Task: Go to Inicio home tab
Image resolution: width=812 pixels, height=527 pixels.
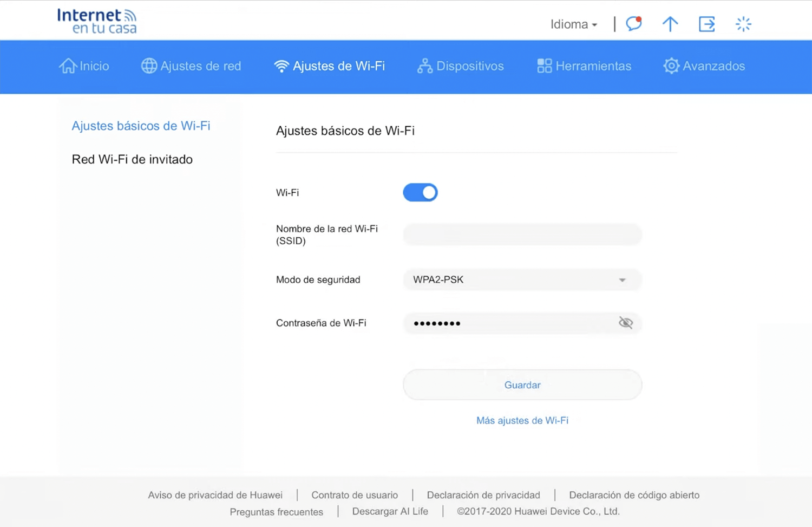Action: coord(84,66)
